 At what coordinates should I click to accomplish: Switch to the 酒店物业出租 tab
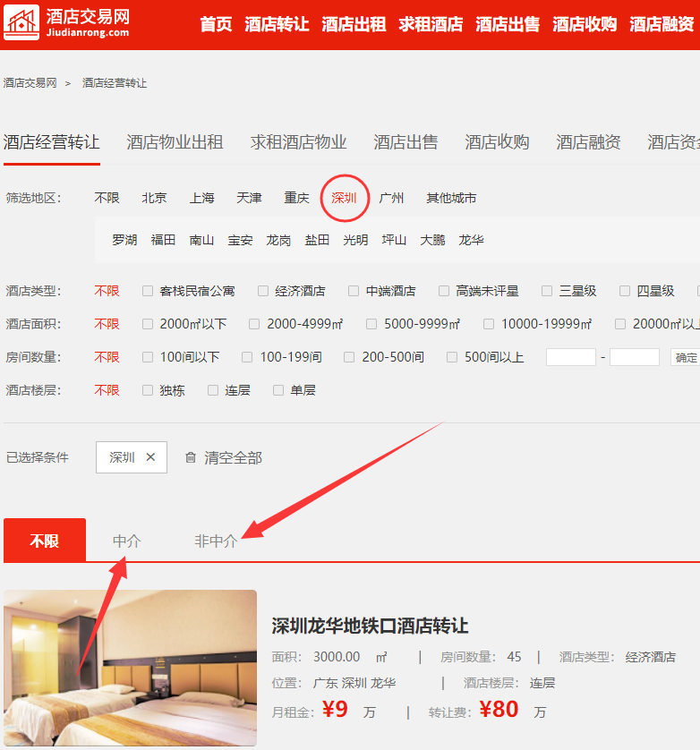click(x=175, y=142)
